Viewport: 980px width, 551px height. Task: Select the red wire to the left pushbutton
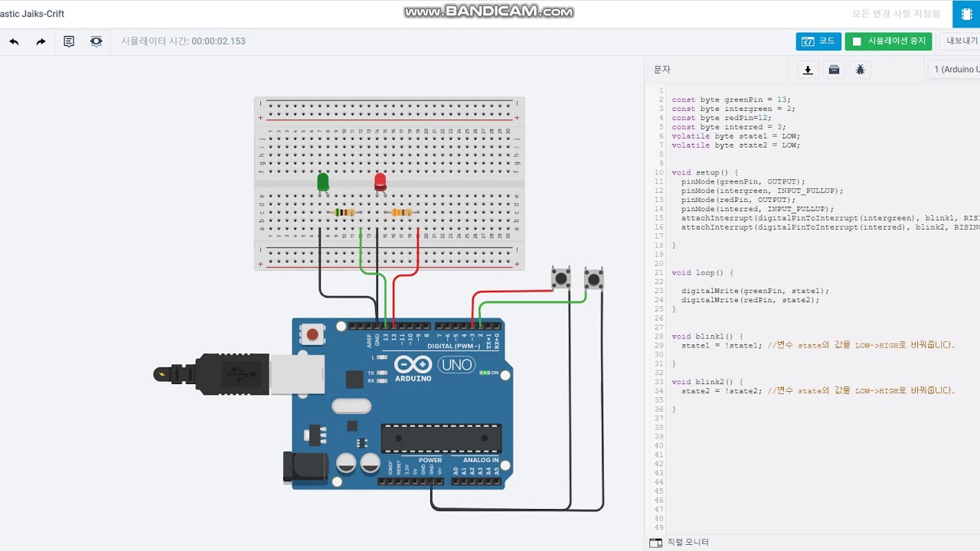pos(511,292)
